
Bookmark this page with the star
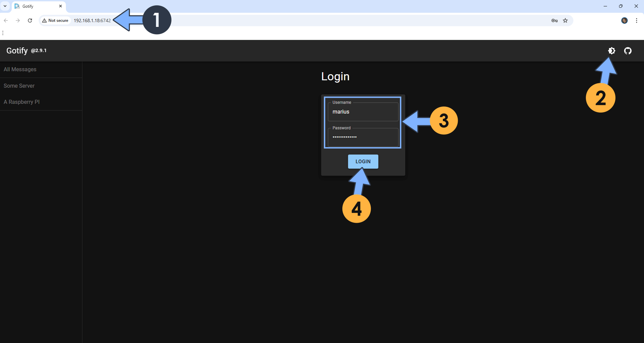565,20
